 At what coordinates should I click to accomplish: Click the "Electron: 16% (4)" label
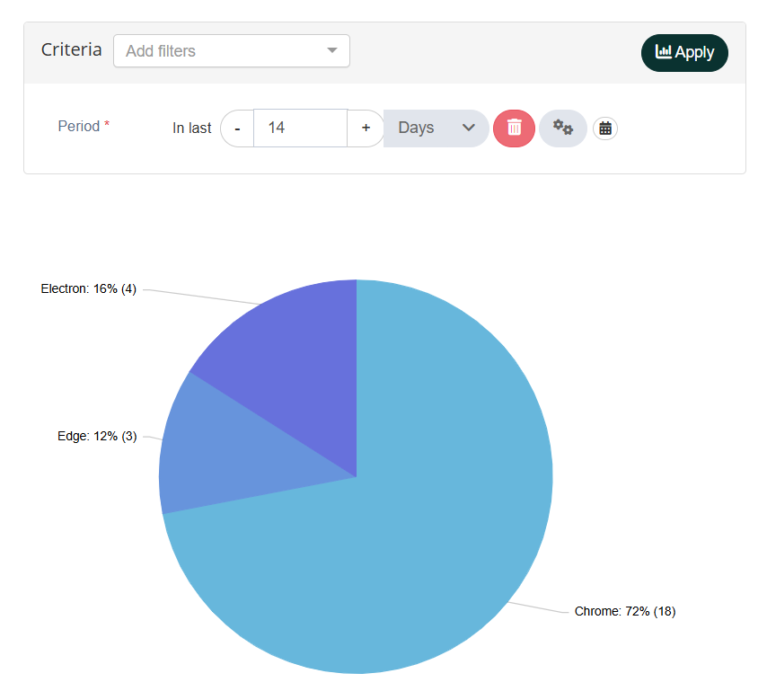[x=89, y=289]
